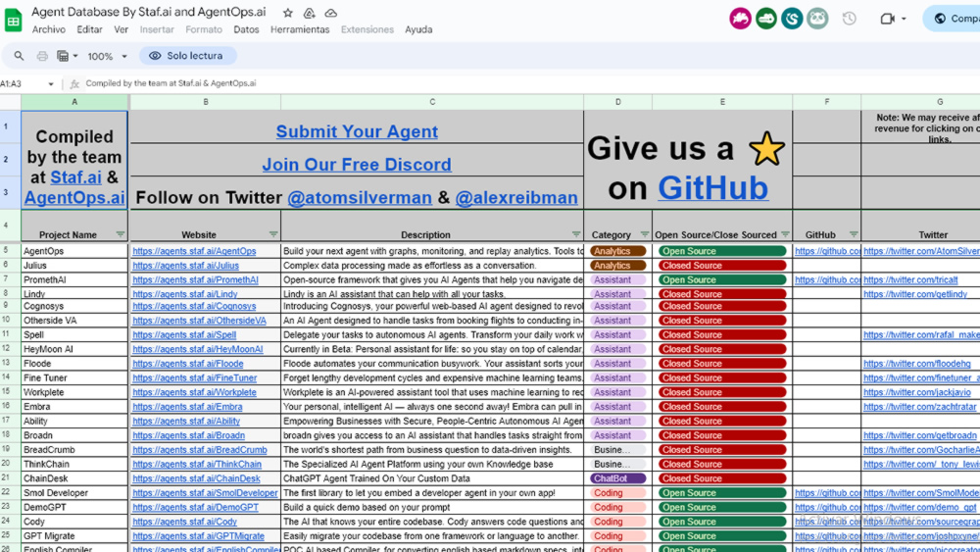Click the Staf.ai link in cell A1
The image size is (980, 552).
(x=75, y=177)
